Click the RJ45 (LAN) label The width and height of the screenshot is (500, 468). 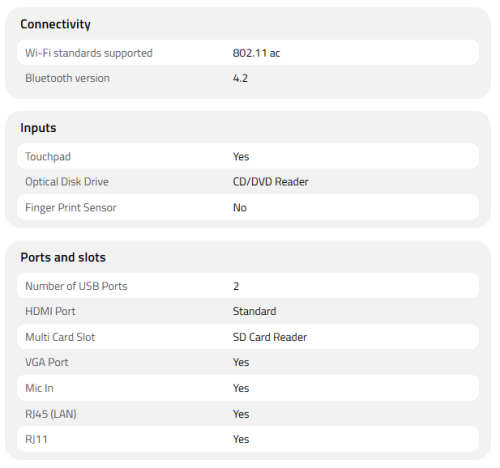(51, 414)
